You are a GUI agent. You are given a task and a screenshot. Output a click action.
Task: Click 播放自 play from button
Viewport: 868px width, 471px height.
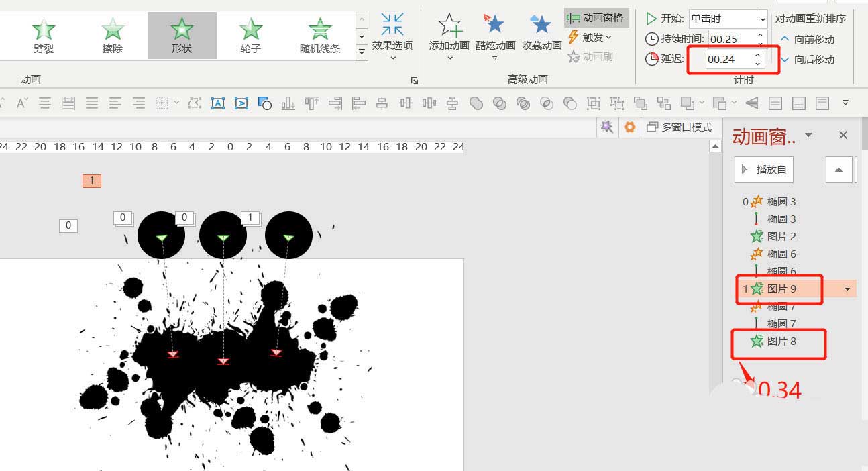coord(765,170)
